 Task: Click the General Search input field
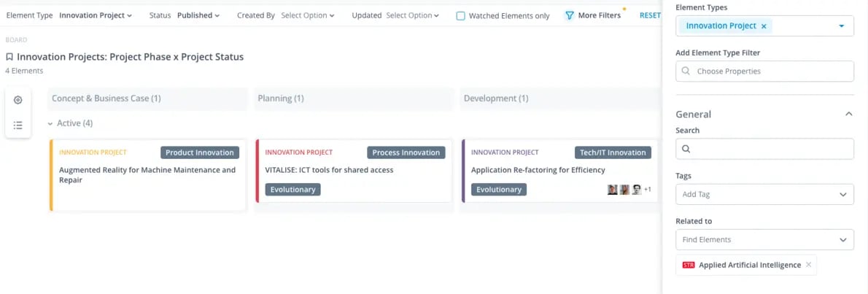coord(764,149)
